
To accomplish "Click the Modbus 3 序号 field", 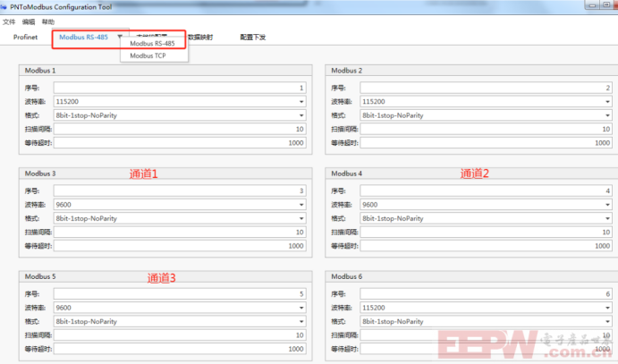I will coord(180,191).
